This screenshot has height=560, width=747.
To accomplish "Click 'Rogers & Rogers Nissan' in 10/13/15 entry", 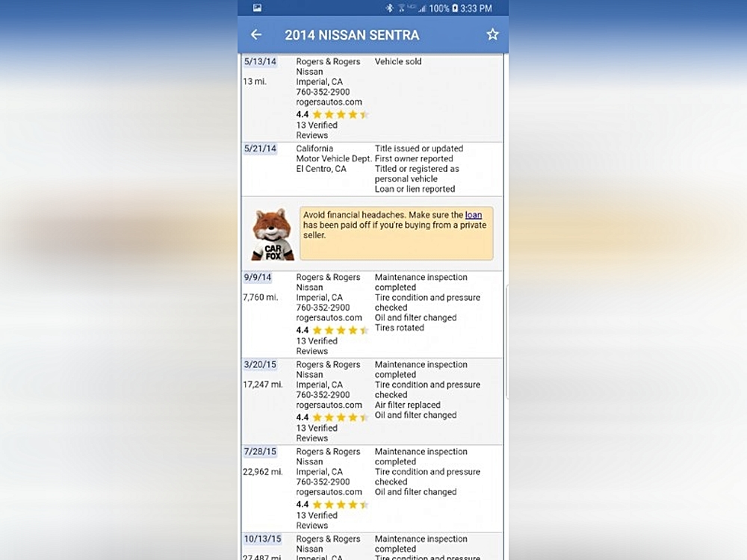I will (328, 544).
